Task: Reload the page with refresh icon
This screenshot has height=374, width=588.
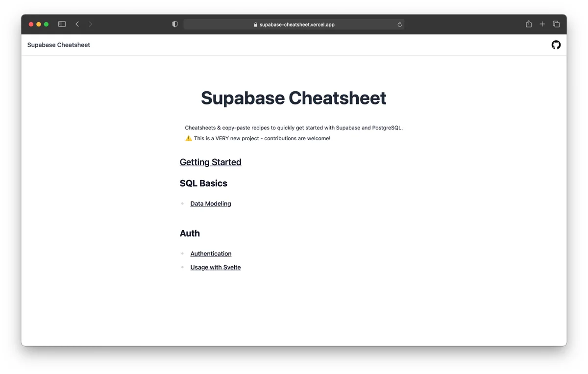Action: tap(399, 25)
